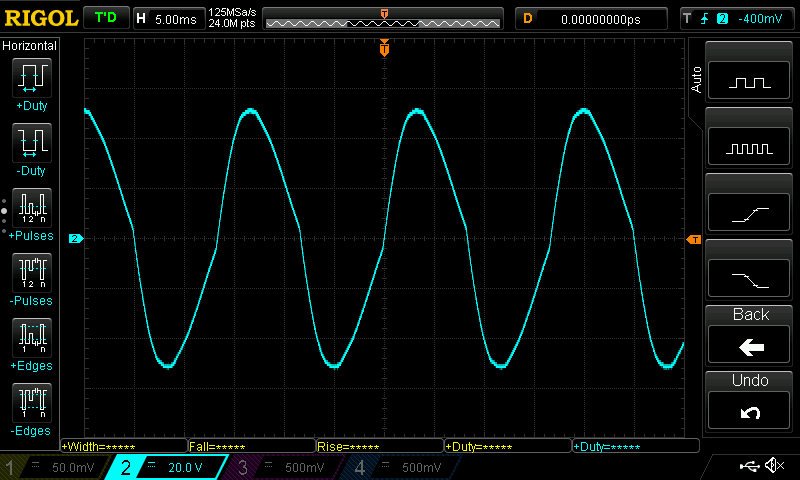Click the USB connection status icon

(749, 466)
